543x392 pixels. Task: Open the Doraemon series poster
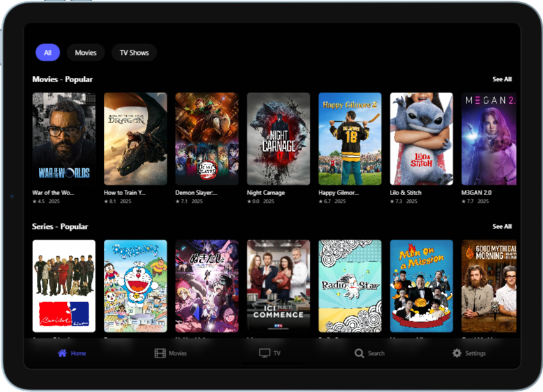click(x=135, y=286)
